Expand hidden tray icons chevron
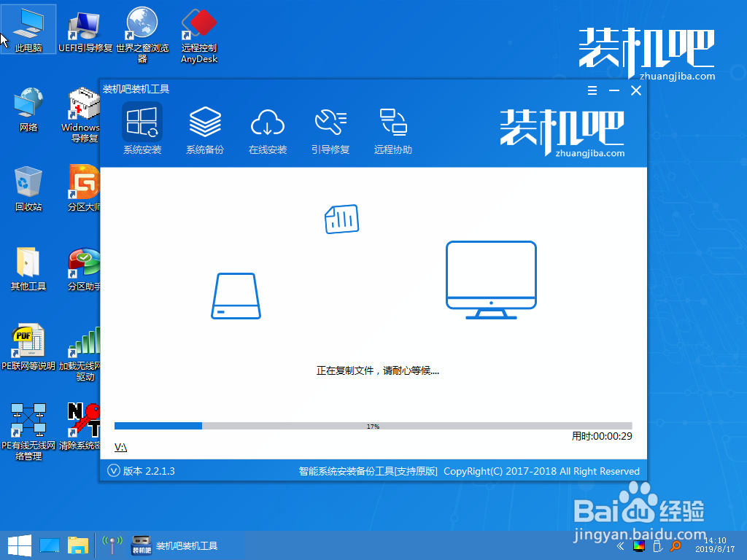The width and height of the screenshot is (747, 560). click(x=620, y=545)
